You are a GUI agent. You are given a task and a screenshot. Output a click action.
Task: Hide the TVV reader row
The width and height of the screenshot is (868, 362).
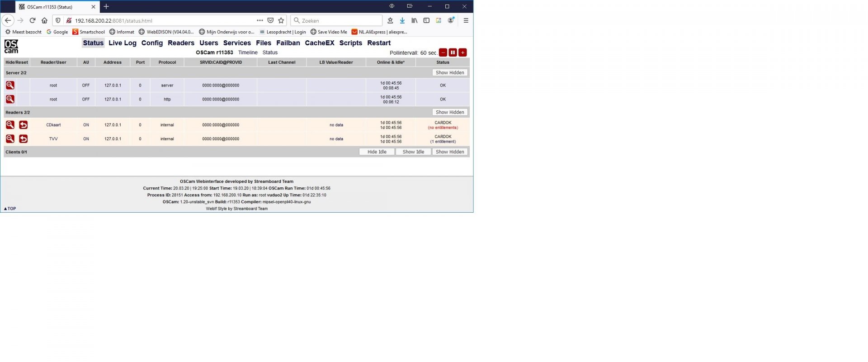coord(10,139)
